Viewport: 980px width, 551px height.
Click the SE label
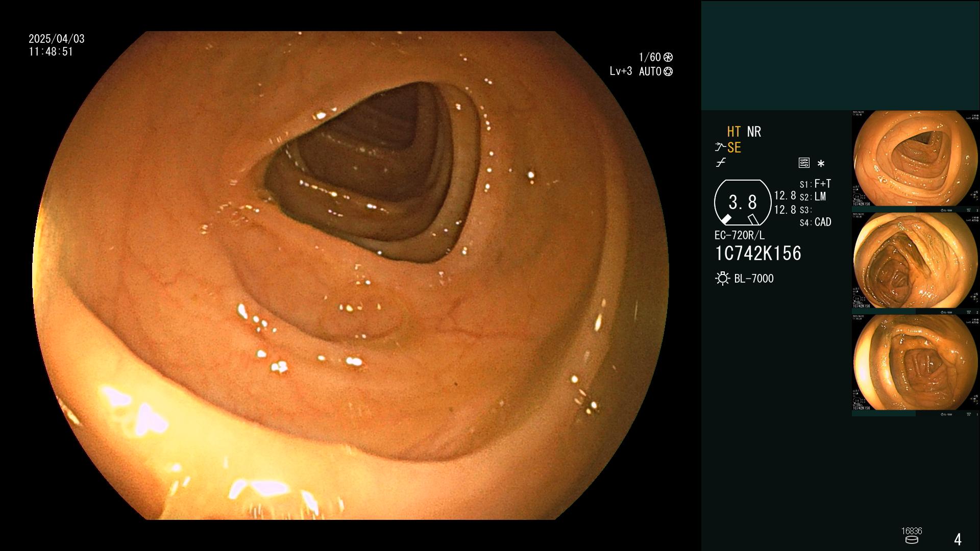click(734, 147)
